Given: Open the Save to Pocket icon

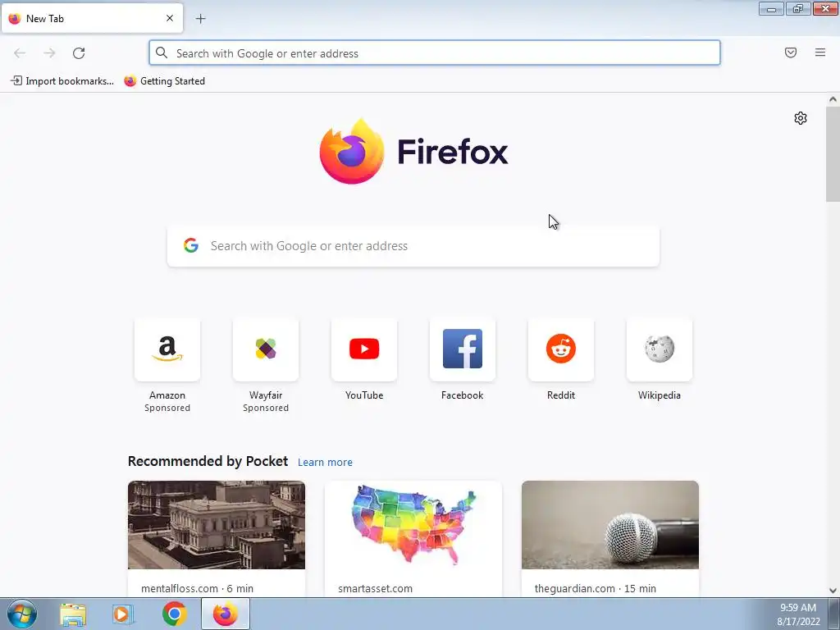Looking at the screenshot, I should click(791, 52).
